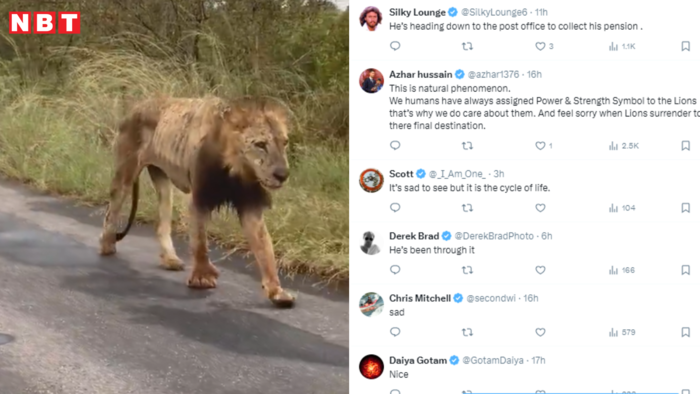Screen dimensions: 700x394
Task: Click the NBT logo
Action: (x=45, y=23)
